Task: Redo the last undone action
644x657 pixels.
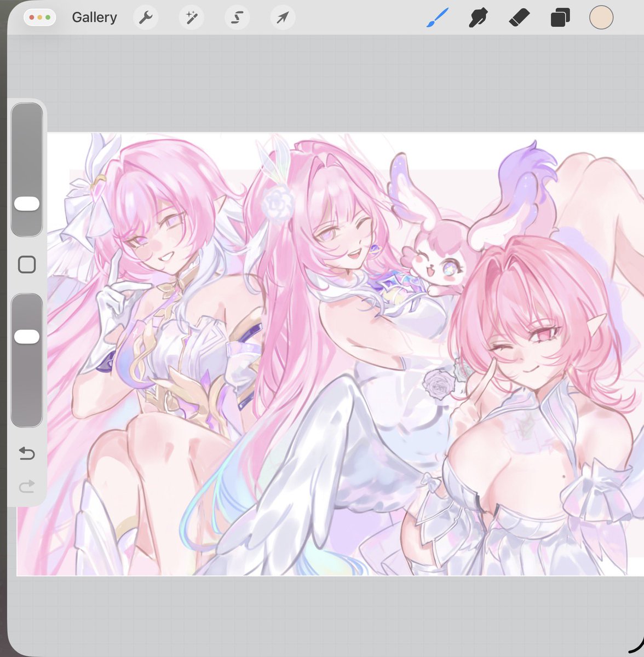Action: [x=27, y=486]
